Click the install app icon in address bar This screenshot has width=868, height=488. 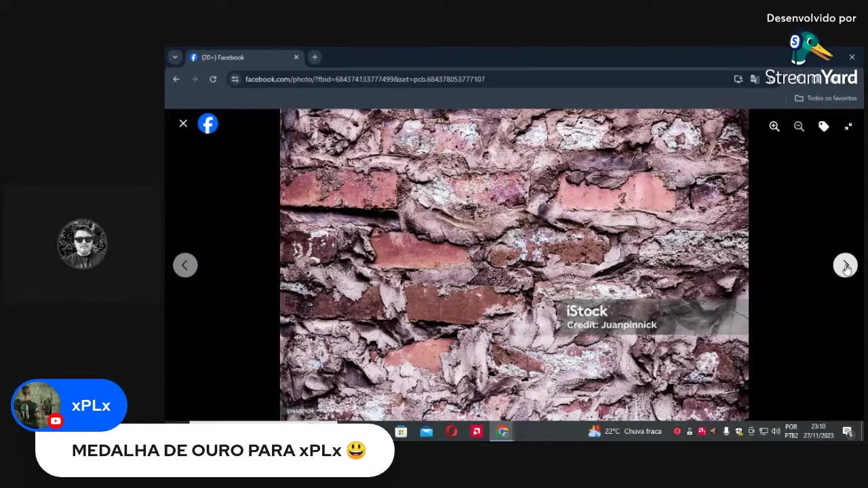[x=738, y=79]
